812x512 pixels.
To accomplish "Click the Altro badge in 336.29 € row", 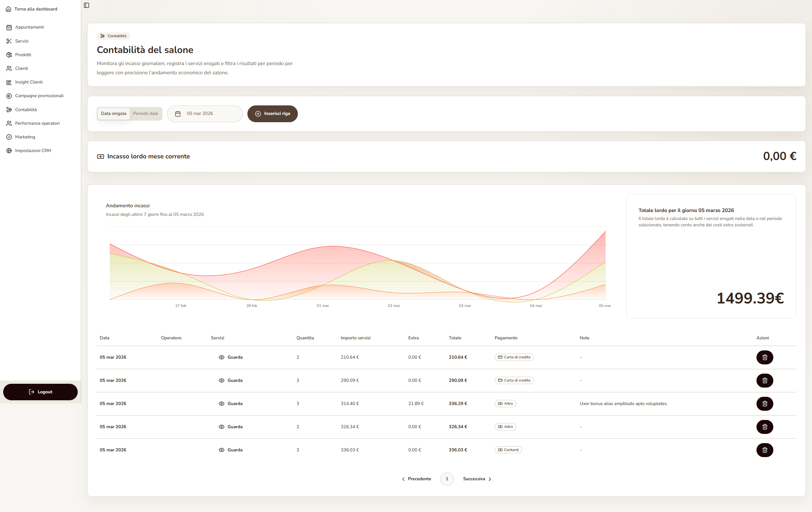I will (x=505, y=404).
